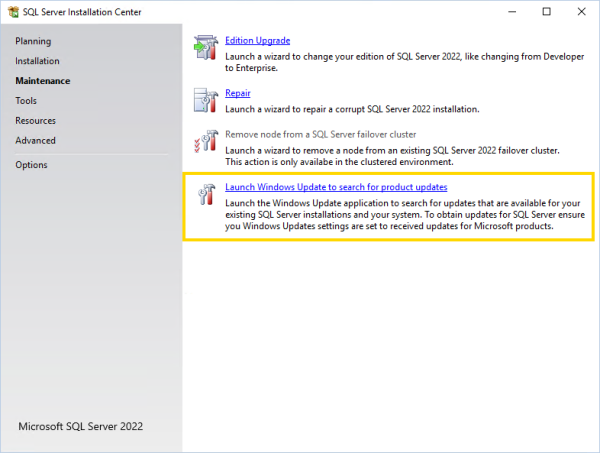Image resolution: width=600 pixels, height=453 pixels.
Task: Open the Tools category
Action: coord(27,101)
